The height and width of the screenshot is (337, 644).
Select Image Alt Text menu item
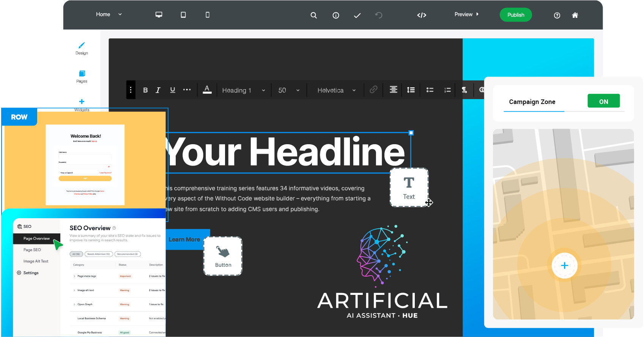pos(36,261)
